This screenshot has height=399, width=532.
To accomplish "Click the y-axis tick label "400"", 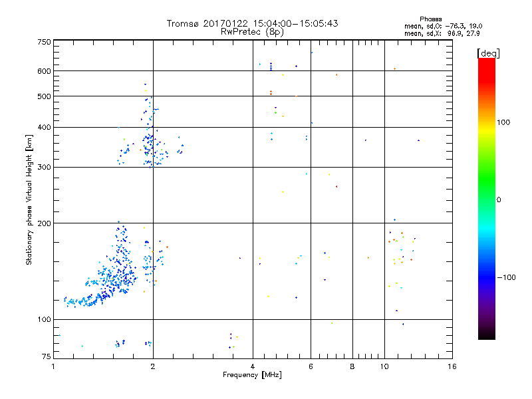I will pyautogui.click(x=44, y=127).
